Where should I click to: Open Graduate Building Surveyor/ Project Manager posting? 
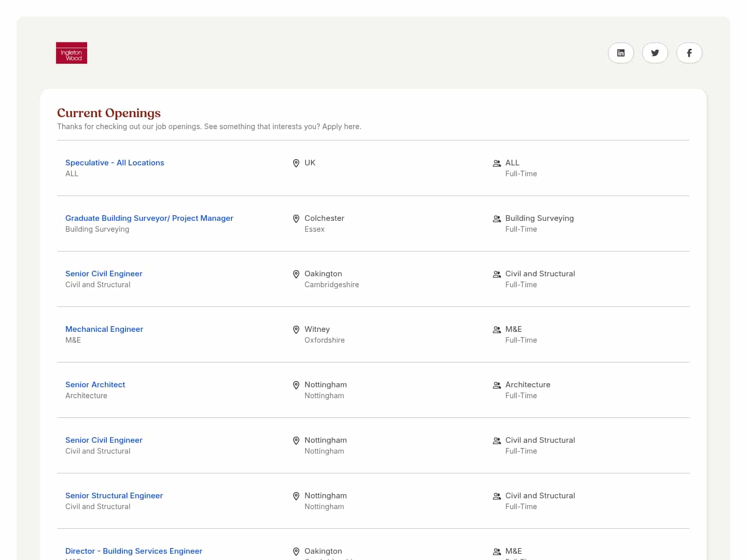149,218
